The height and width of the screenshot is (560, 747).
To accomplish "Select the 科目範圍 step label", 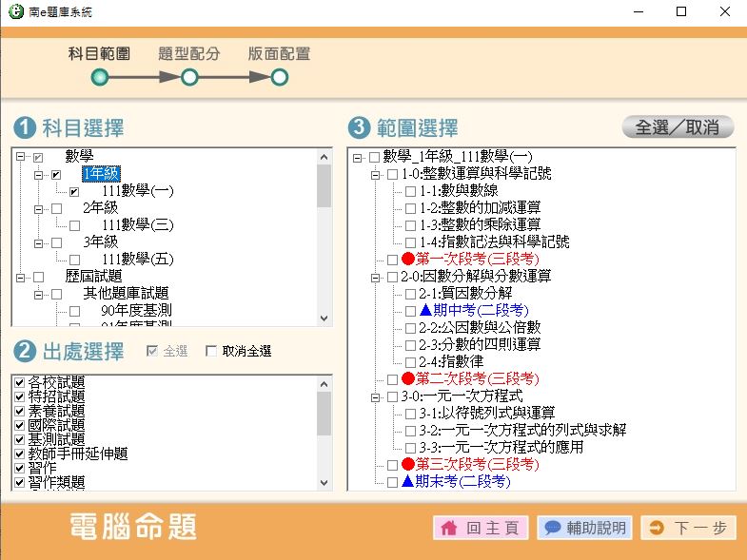I will coord(99,54).
